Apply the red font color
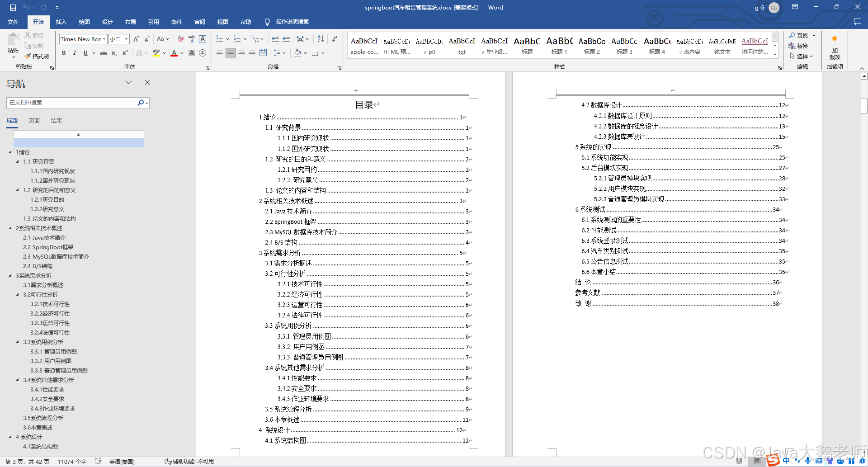 coord(174,53)
